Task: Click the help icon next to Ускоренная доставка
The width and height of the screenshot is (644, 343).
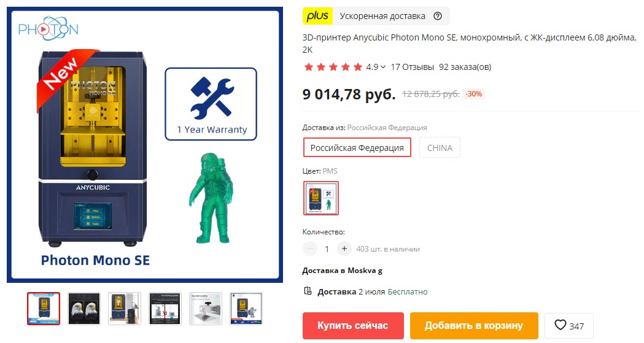Action: click(x=438, y=16)
